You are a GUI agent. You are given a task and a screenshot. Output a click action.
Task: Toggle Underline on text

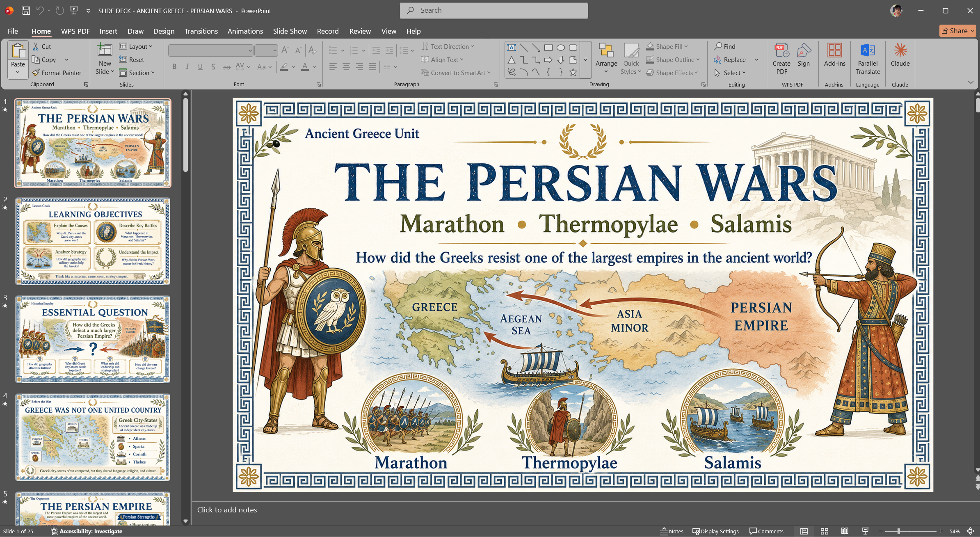[x=200, y=66]
